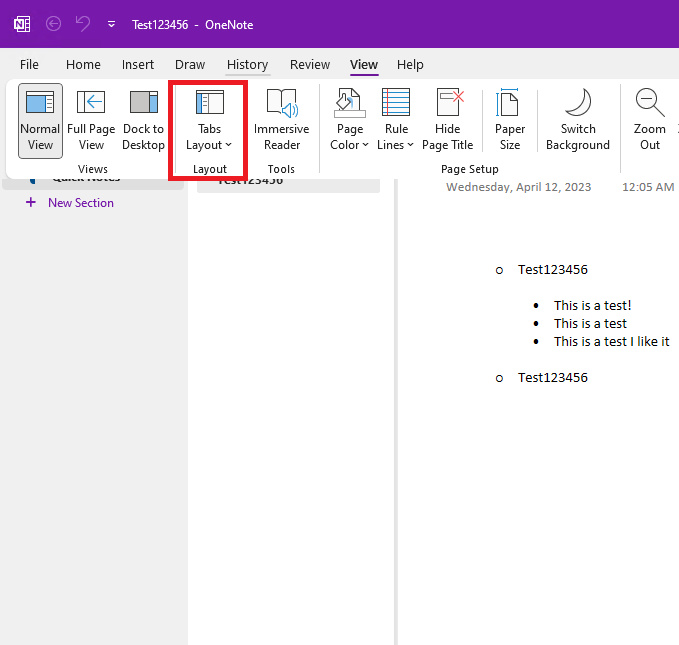Open Customize Quick Access Toolbar arrow

pyautogui.click(x=111, y=25)
